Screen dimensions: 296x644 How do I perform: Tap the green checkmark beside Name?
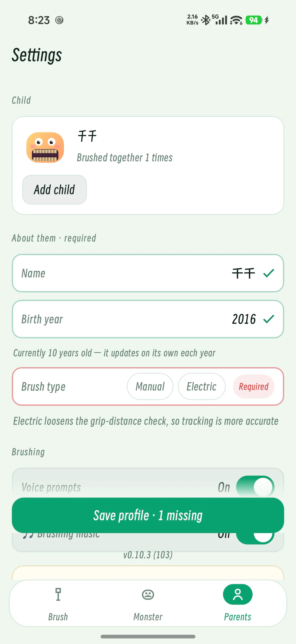269,273
